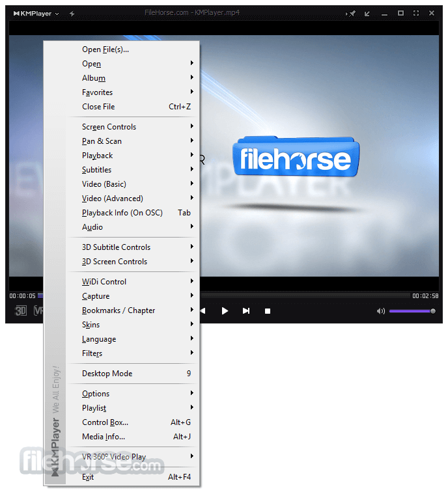Screen dimensions: 448x494
Task: Expand the Pan & Scan submenu
Action: [x=133, y=141]
